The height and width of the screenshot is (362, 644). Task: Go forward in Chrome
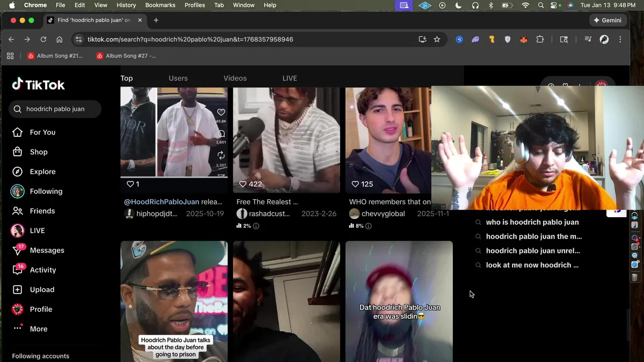coord(27,39)
